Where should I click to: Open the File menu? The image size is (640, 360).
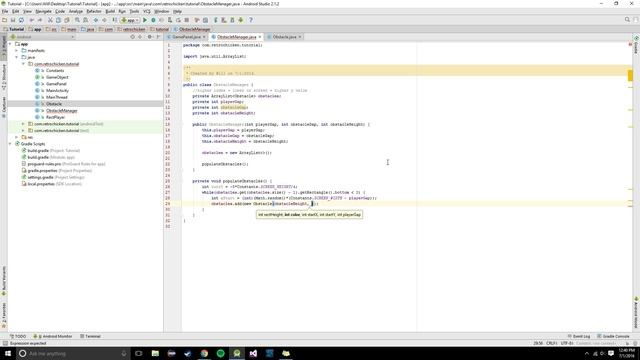coord(5,11)
